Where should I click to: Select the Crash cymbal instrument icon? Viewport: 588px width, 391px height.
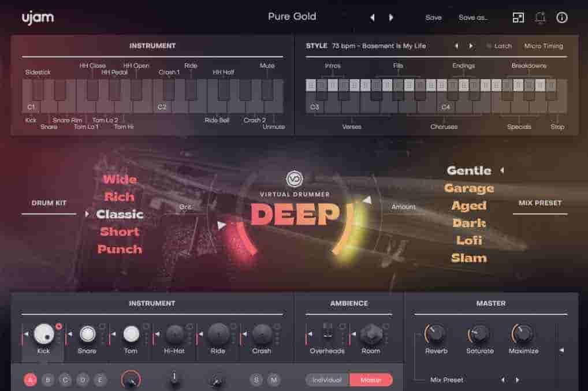click(262, 334)
